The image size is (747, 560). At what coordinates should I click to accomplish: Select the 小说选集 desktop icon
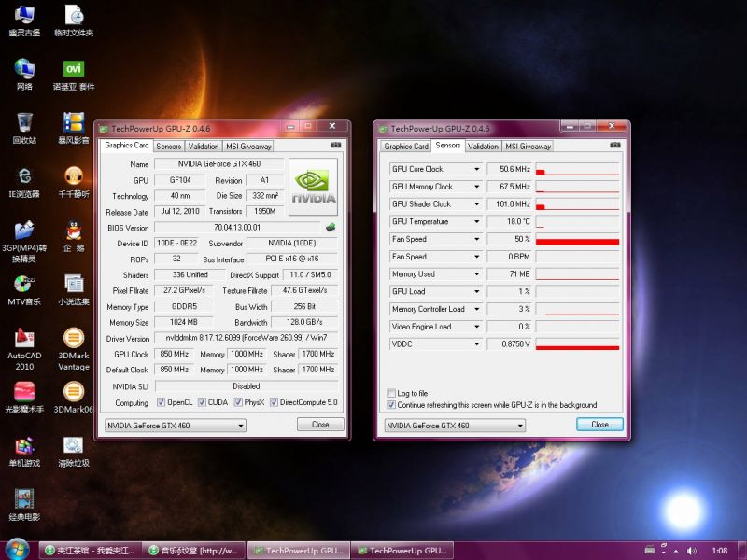(74, 290)
